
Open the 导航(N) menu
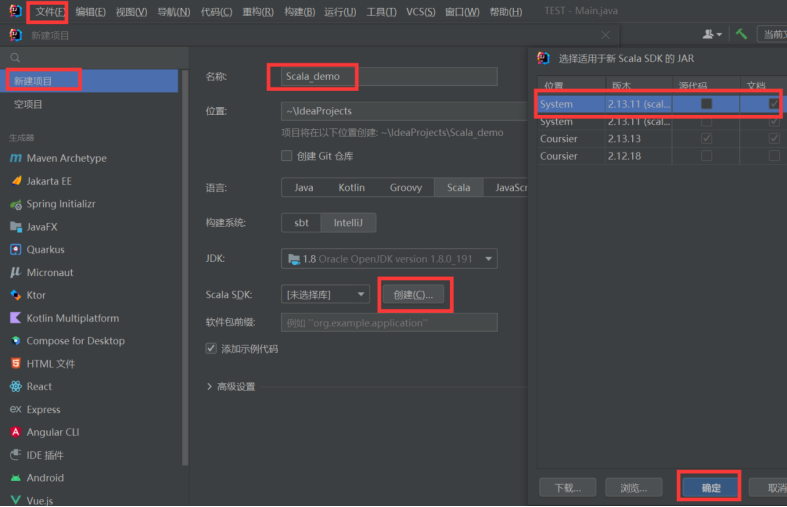pyautogui.click(x=174, y=12)
